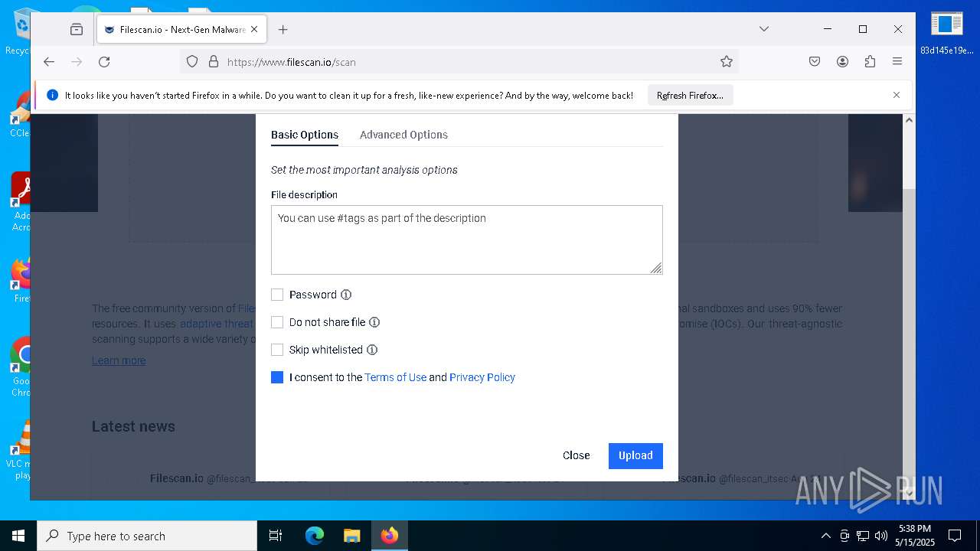
Task: Switch to Advanced Options tab
Action: (403, 135)
